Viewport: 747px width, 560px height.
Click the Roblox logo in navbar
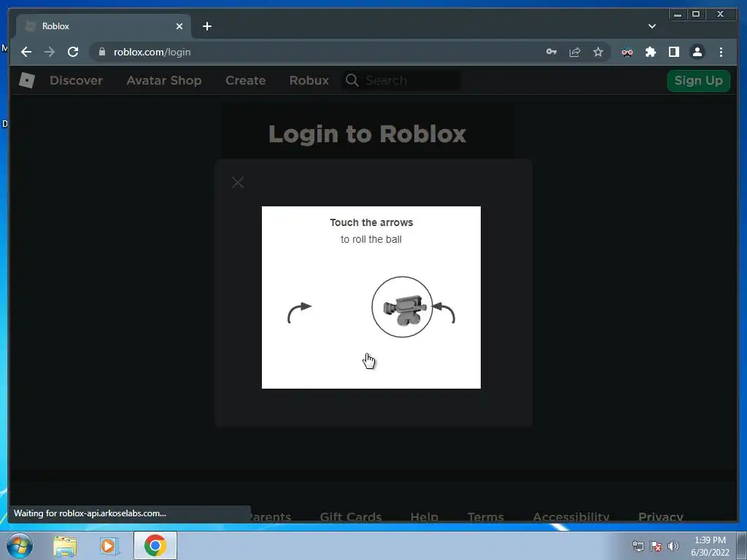[x=27, y=80]
